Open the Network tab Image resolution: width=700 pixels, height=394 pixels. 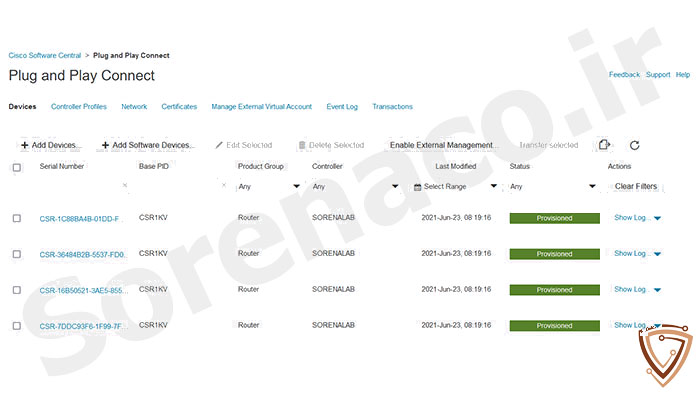tap(134, 107)
